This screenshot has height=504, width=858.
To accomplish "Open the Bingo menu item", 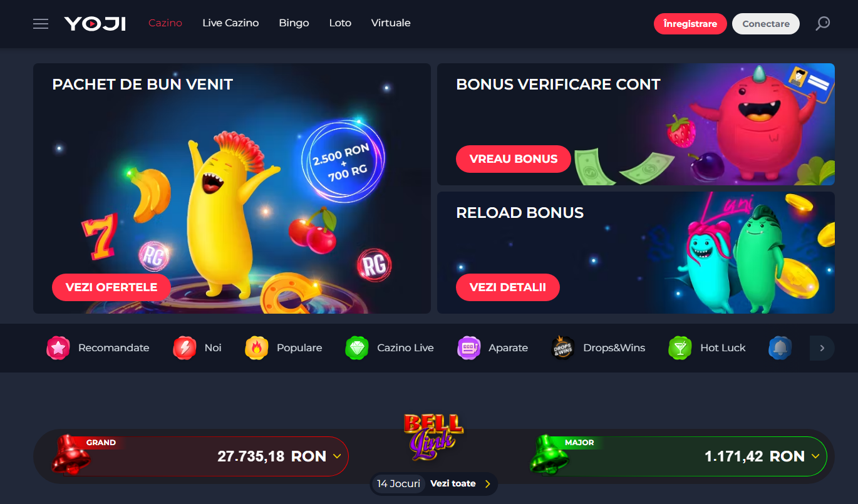I will (294, 23).
